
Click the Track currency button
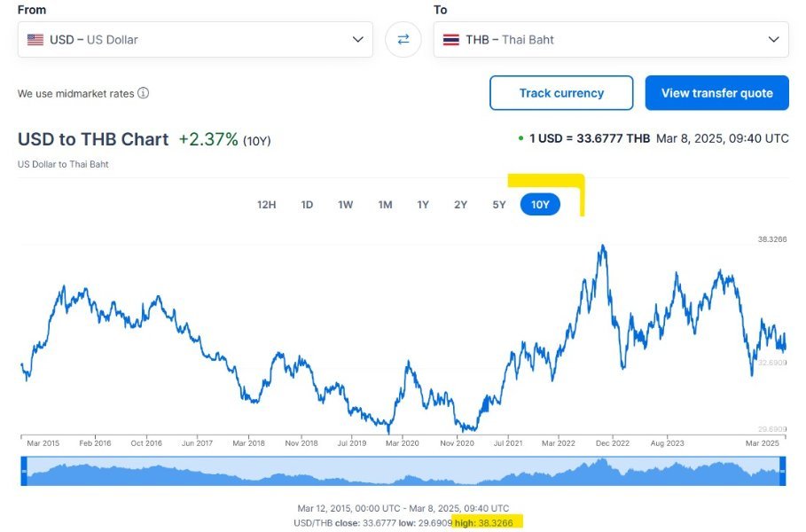pyautogui.click(x=561, y=93)
